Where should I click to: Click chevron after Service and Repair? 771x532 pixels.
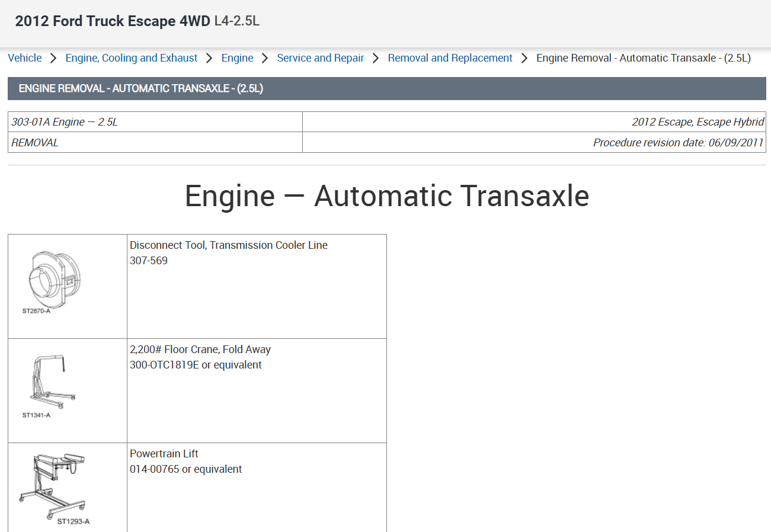point(376,58)
